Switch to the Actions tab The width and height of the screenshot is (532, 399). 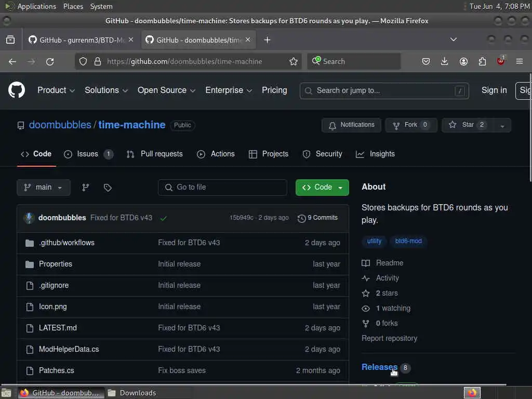tap(216, 154)
